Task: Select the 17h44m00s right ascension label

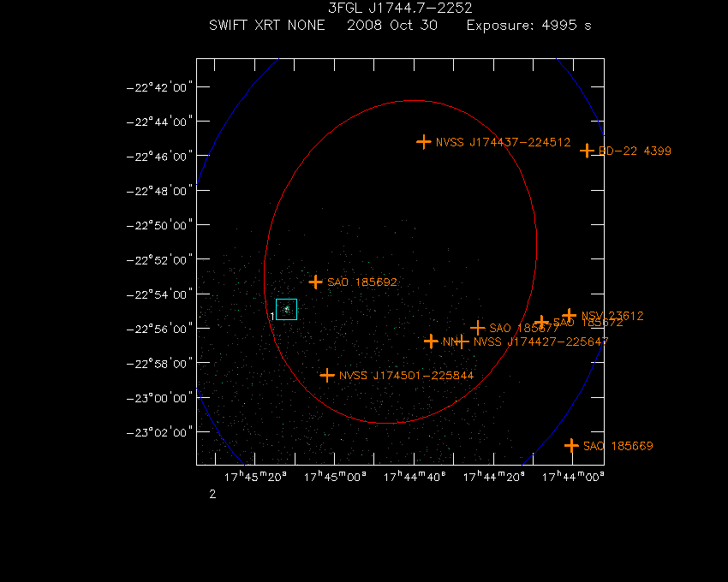Action: pos(573,477)
